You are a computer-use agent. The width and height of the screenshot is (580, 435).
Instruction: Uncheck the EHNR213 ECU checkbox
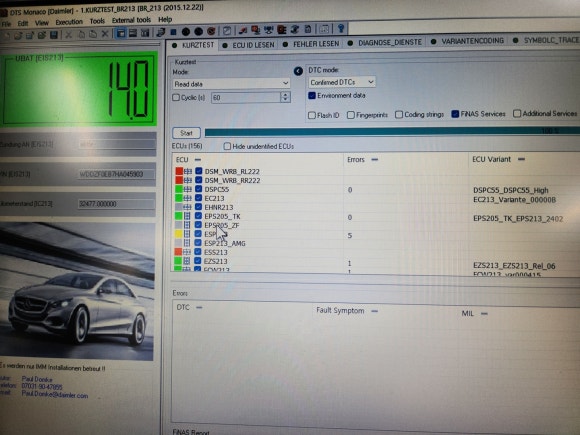198,207
